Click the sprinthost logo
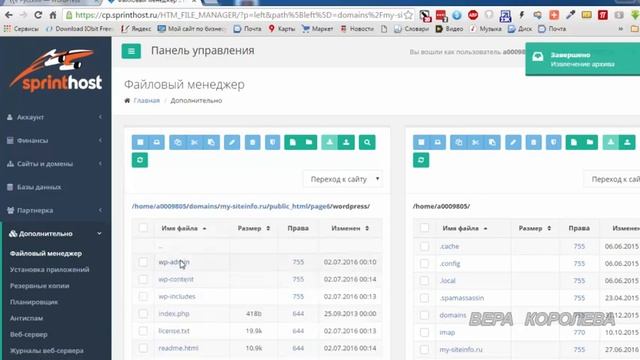The width and height of the screenshot is (640, 360). tap(56, 70)
